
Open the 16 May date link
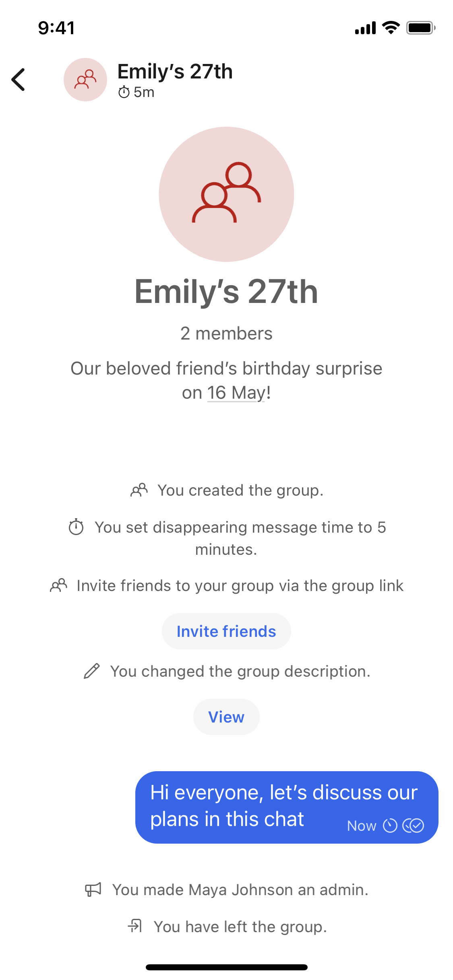tap(236, 393)
